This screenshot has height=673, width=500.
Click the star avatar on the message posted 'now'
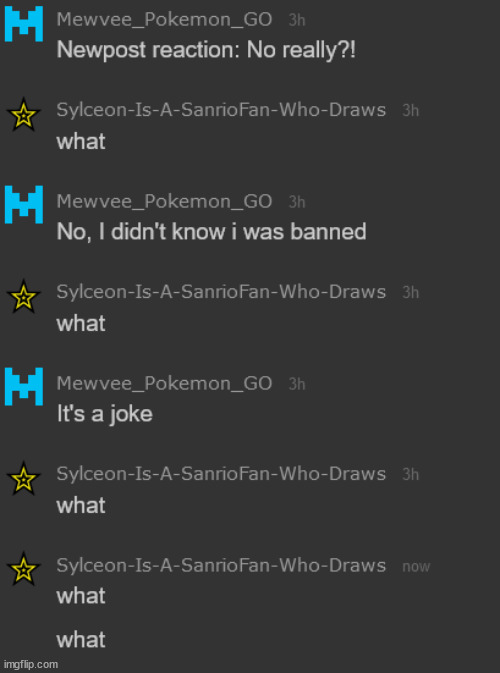pos(24,569)
